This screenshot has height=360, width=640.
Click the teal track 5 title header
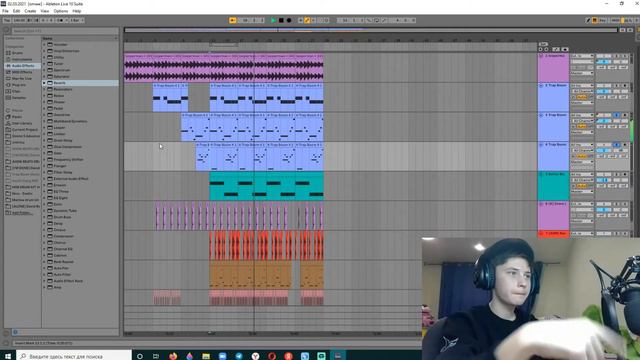pos(556,174)
